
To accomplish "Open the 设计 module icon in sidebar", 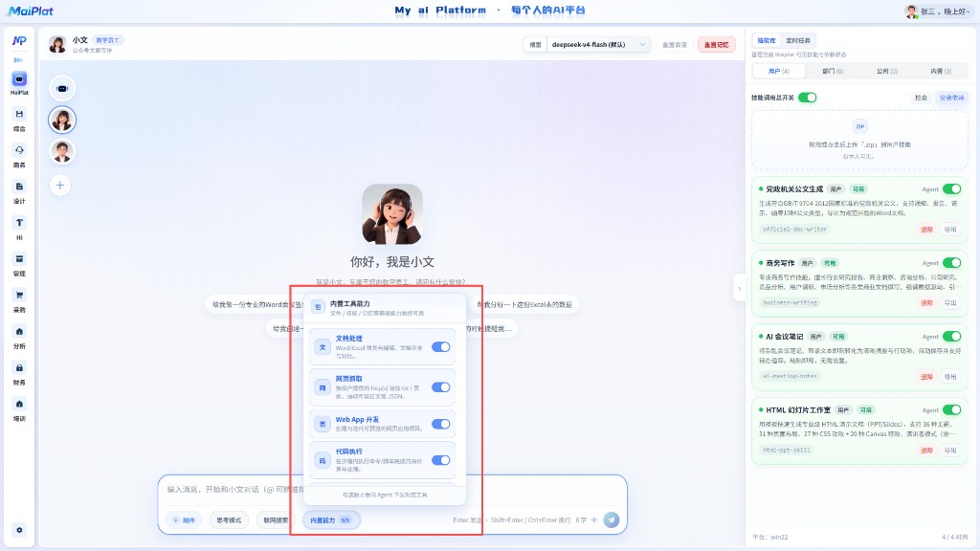I will [x=19, y=187].
